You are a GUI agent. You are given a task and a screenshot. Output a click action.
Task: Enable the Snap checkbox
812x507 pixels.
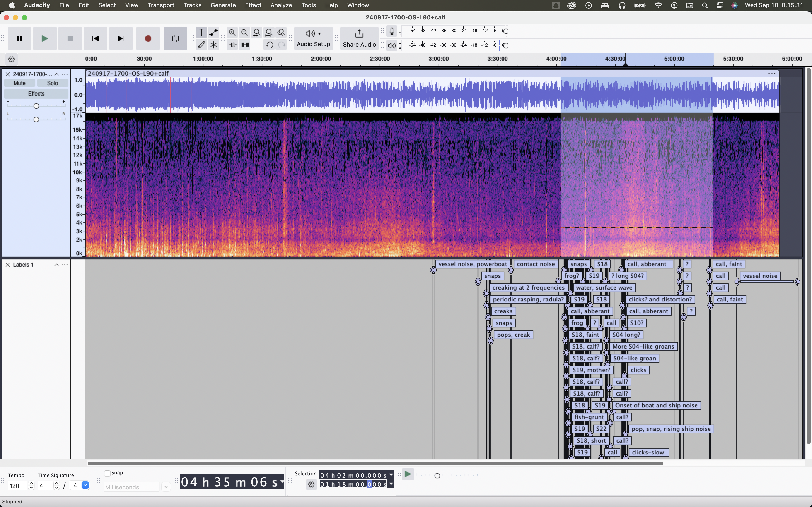click(107, 473)
